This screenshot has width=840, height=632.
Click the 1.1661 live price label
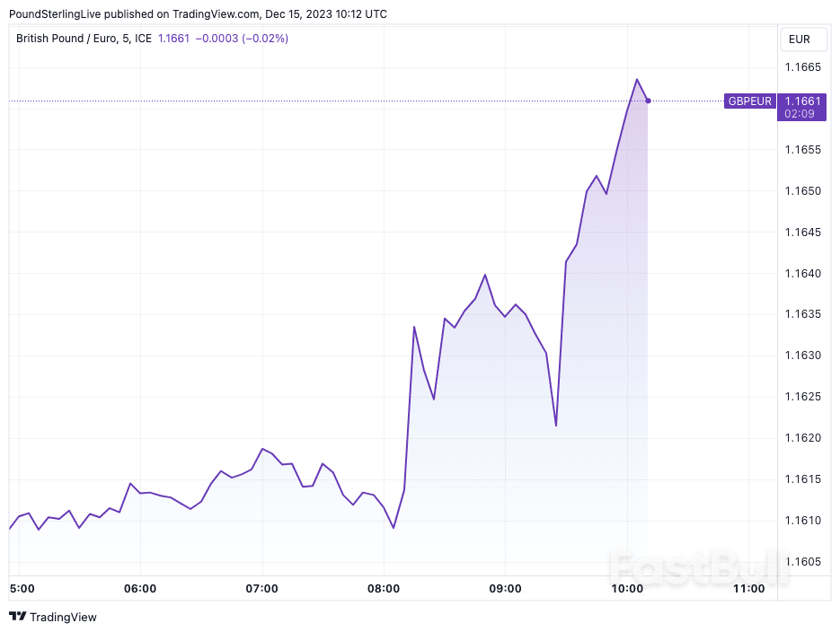(802, 101)
